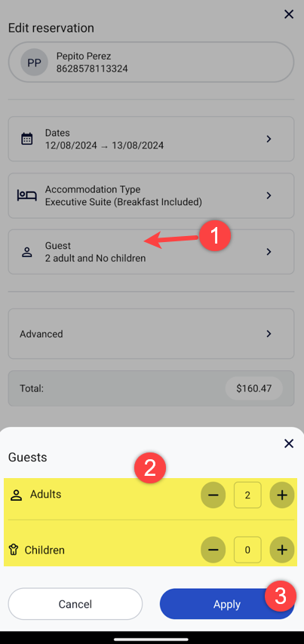Expand the Advanced section chevron
304x644 pixels.
(269, 333)
